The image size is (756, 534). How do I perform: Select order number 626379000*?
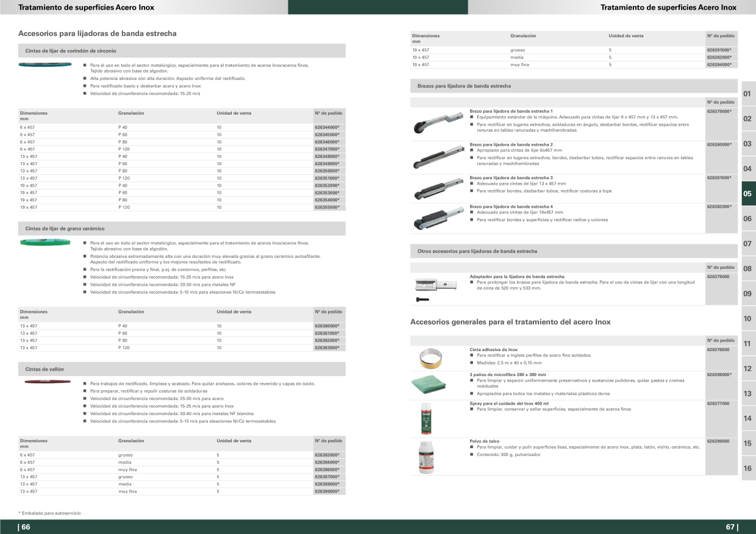[x=719, y=112]
